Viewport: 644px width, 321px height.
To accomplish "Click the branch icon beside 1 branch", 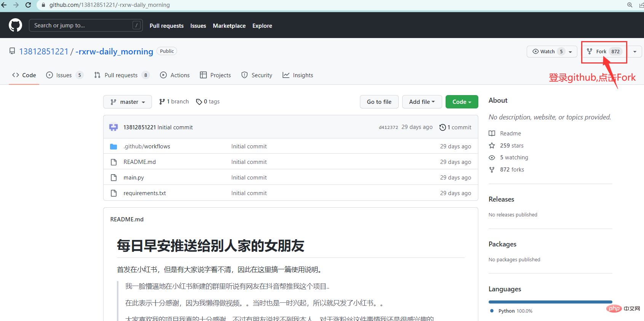I will pos(162,102).
